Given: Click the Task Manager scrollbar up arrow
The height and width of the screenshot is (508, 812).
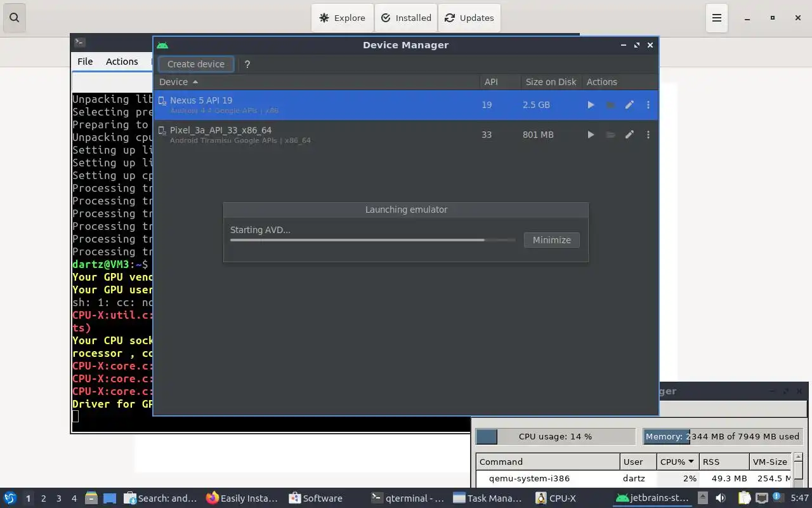Looking at the screenshot, I should [799, 457].
